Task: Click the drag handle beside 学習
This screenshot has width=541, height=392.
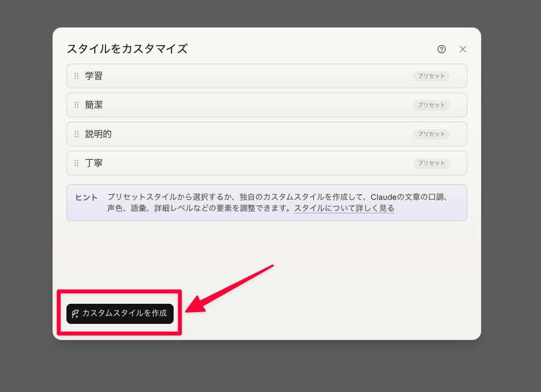Action: [x=76, y=76]
